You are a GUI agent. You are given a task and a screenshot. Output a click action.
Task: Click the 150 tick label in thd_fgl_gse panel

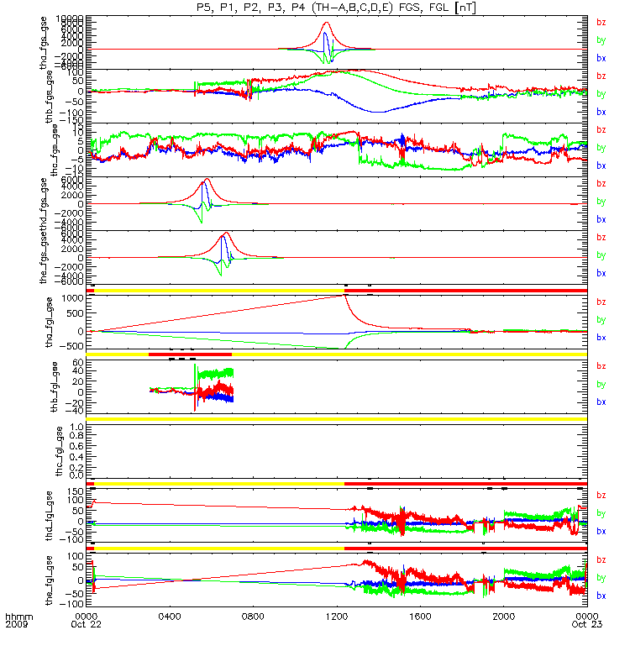76,491
